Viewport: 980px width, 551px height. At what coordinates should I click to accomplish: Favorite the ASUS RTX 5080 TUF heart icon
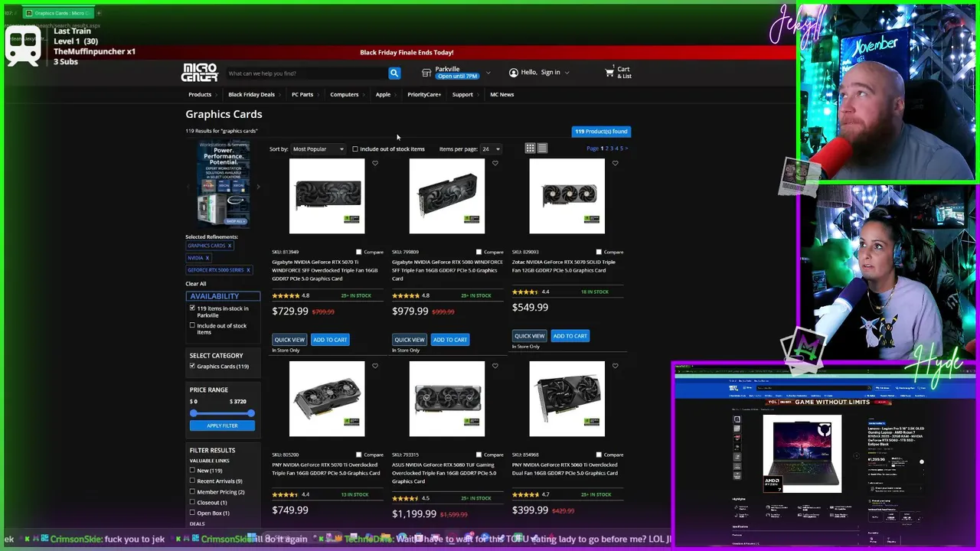(x=495, y=366)
